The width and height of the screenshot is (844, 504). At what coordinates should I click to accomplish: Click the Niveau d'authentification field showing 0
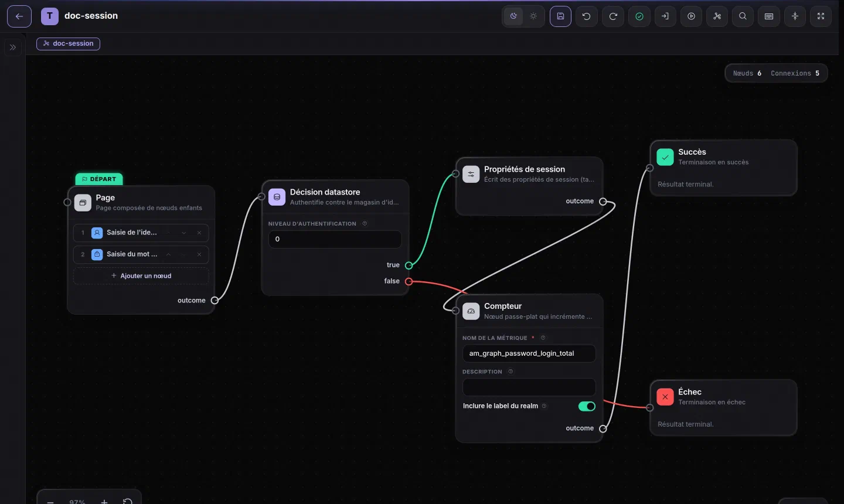[x=335, y=239]
